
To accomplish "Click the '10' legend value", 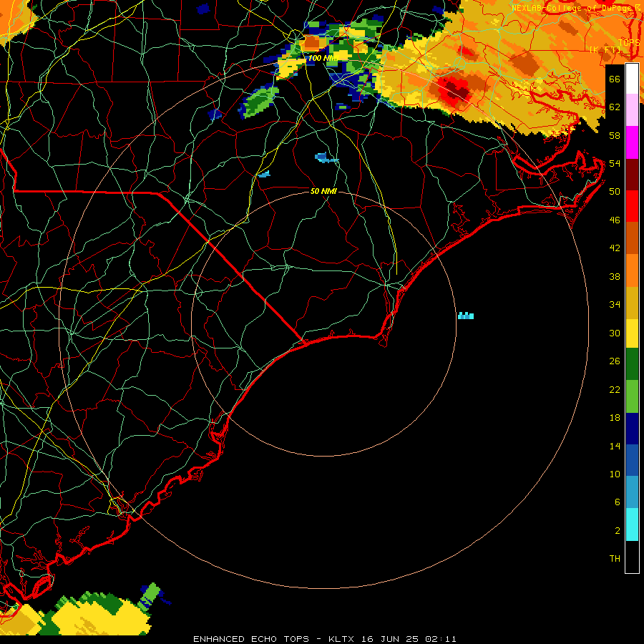I will (615, 474).
